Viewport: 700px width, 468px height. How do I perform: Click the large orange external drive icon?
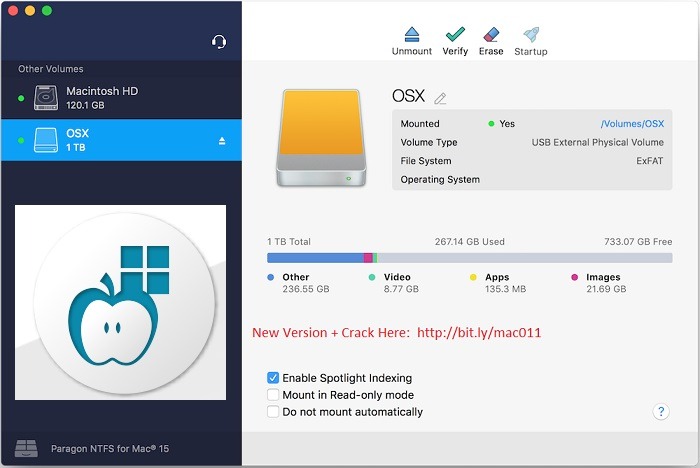[x=321, y=138]
